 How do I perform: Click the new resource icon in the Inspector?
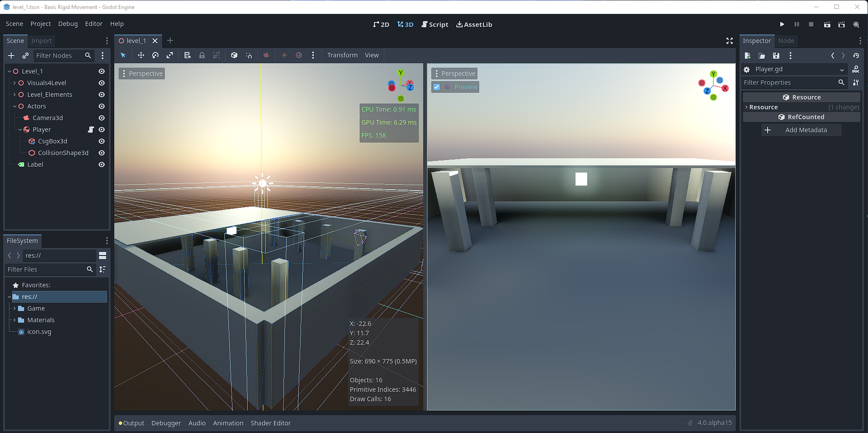[x=747, y=56]
